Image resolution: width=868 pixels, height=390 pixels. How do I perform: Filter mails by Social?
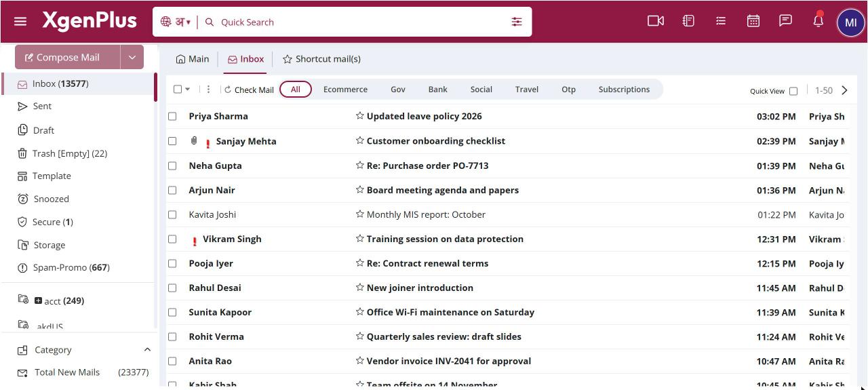coord(481,89)
